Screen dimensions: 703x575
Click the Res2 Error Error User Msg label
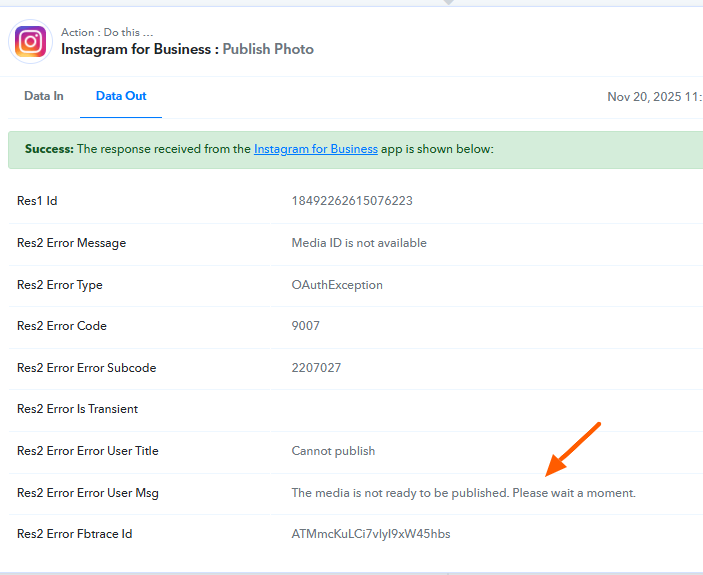click(88, 493)
